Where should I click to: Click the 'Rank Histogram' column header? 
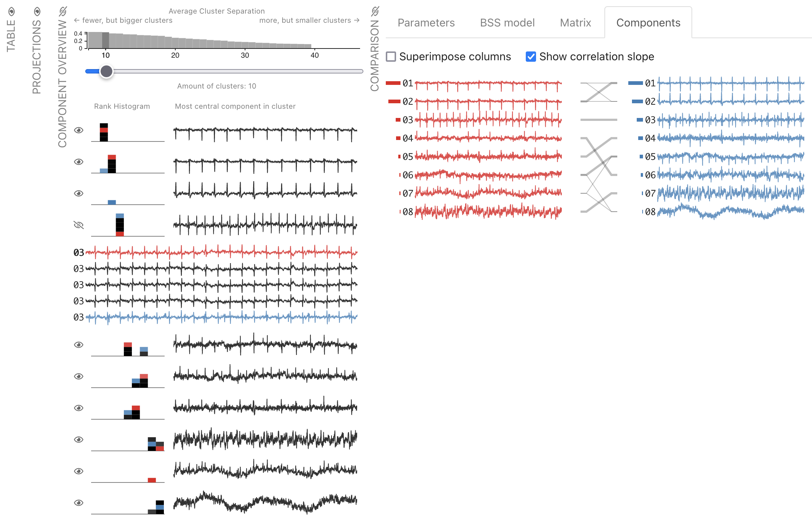coord(122,106)
